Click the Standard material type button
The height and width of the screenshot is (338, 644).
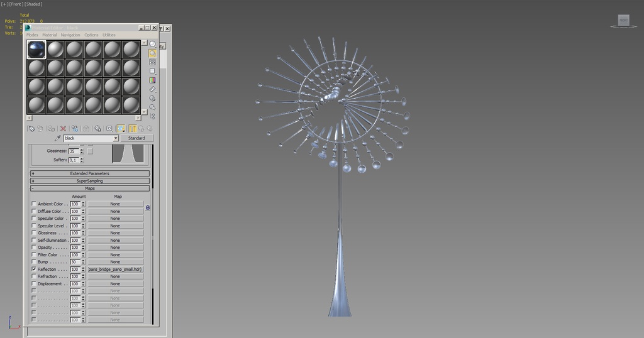click(x=136, y=138)
